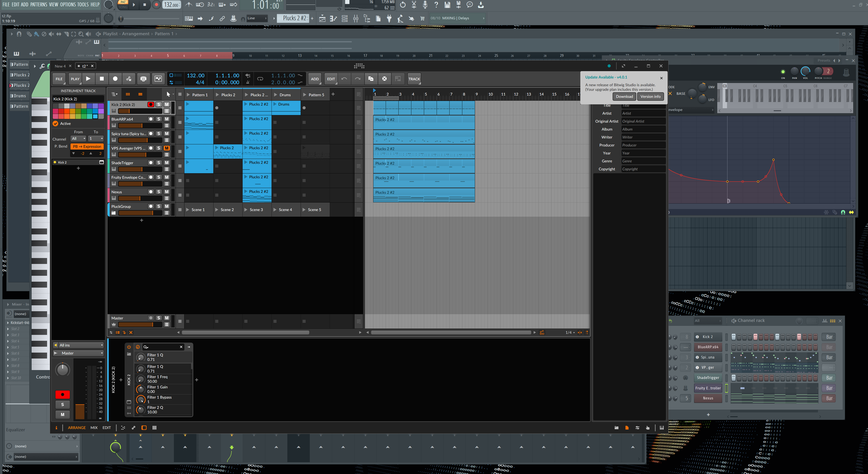Screen dimensions: 868x474
Task: Click 'PB → Expression' pitch bend button
Action: click(87, 147)
